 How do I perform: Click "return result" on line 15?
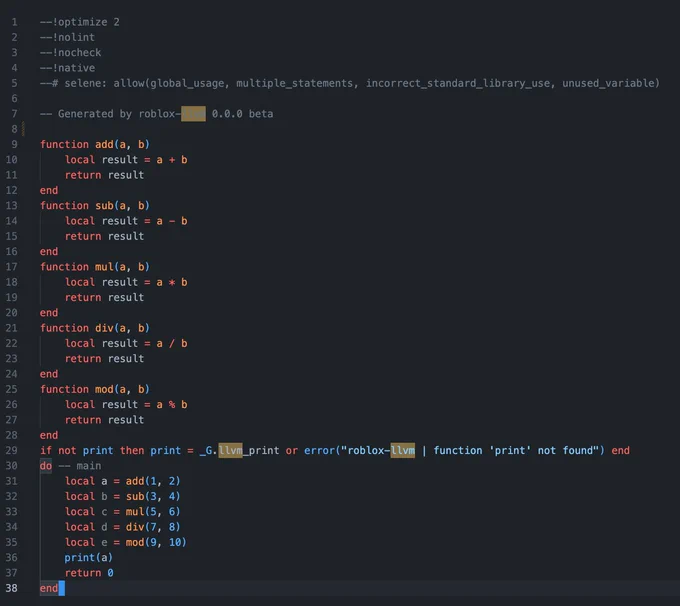tap(104, 236)
